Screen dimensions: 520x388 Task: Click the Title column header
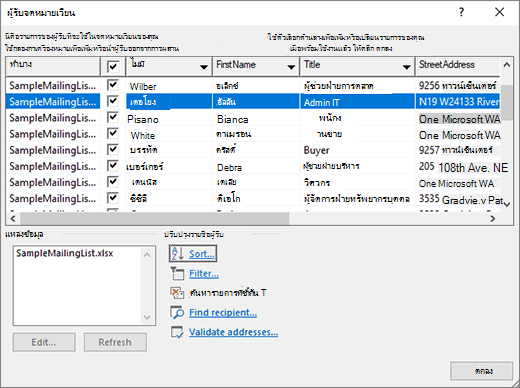[357, 66]
